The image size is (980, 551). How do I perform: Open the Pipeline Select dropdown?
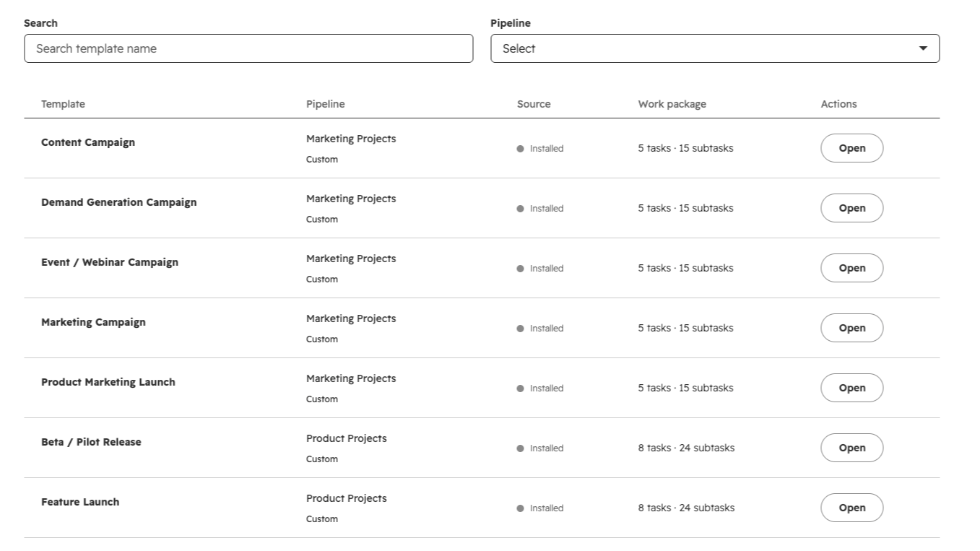(x=715, y=48)
